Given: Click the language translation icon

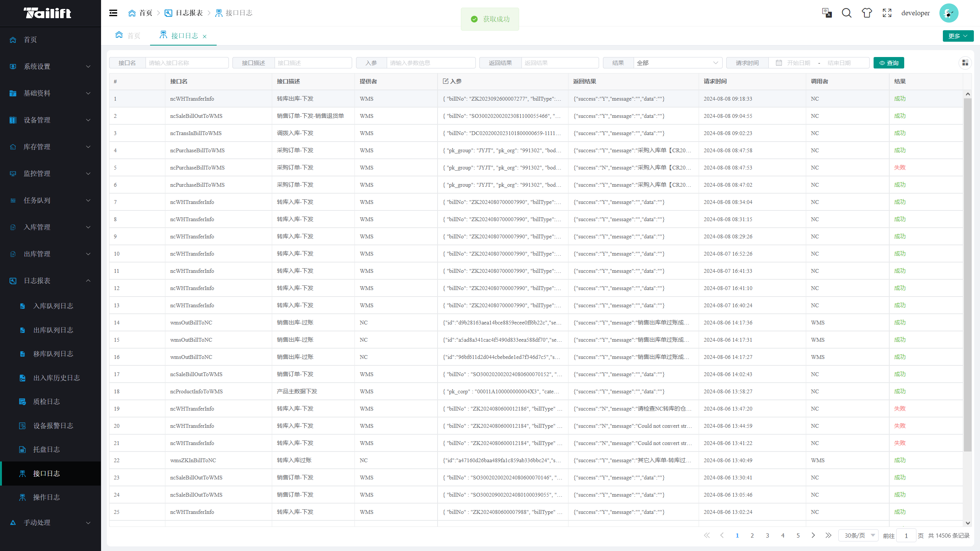Looking at the screenshot, I should pyautogui.click(x=826, y=13).
